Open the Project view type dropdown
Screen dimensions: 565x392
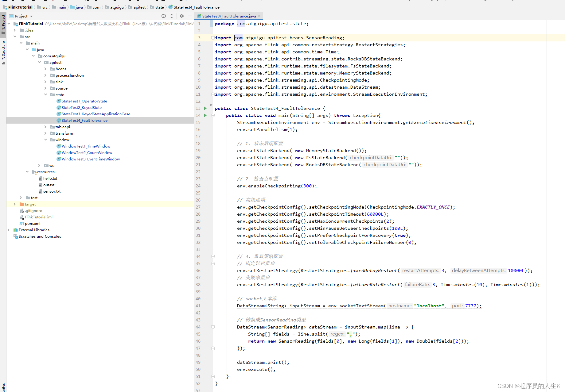[x=31, y=16]
